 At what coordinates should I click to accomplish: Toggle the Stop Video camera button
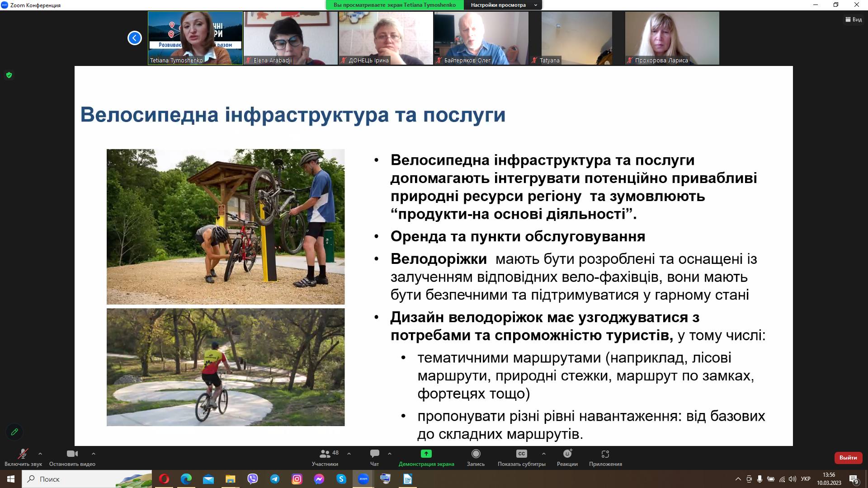72,454
